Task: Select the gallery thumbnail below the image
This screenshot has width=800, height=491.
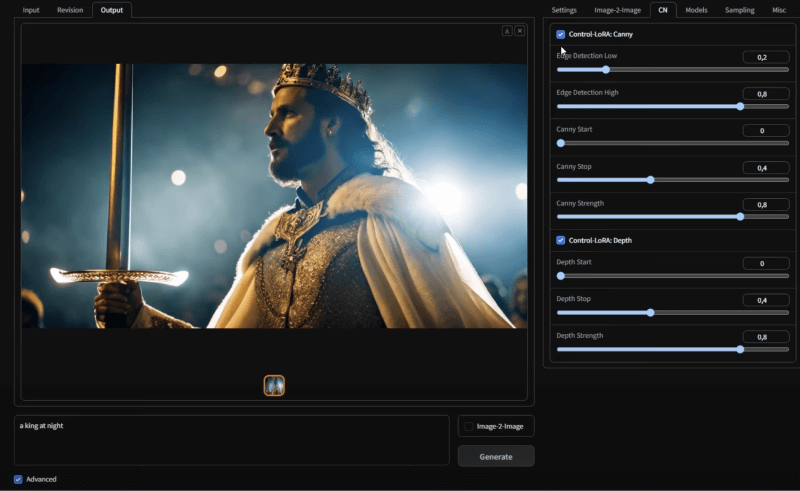Action: coord(274,385)
